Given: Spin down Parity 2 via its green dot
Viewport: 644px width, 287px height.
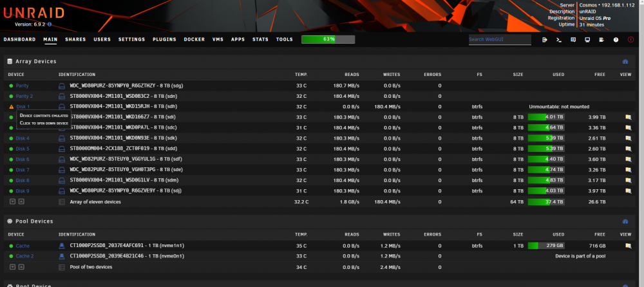Looking at the screenshot, I should click(x=11, y=96).
